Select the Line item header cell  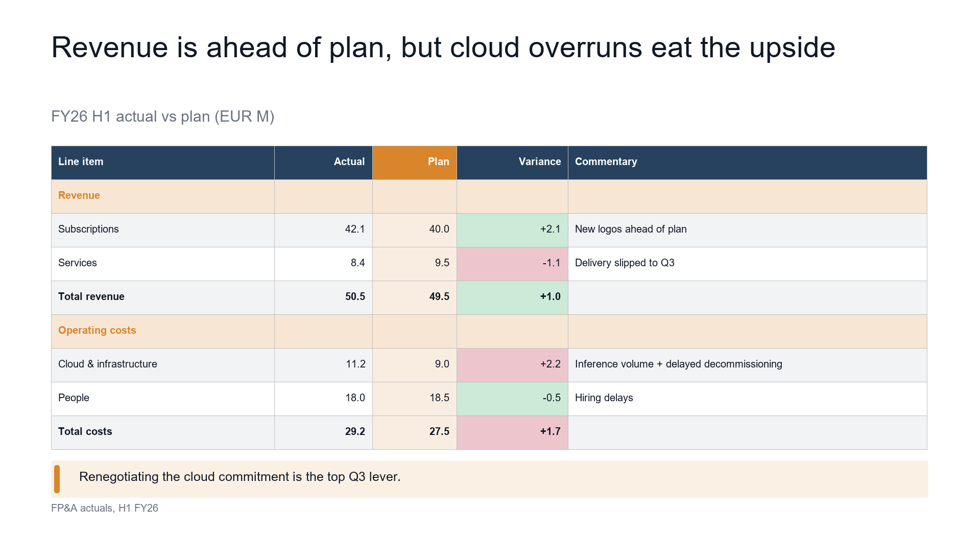[163, 163]
